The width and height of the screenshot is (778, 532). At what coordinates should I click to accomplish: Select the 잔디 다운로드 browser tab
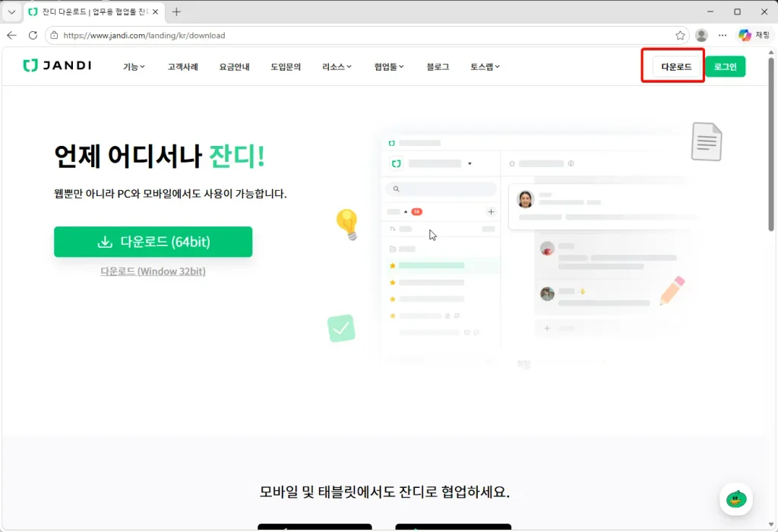coord(93,12)
